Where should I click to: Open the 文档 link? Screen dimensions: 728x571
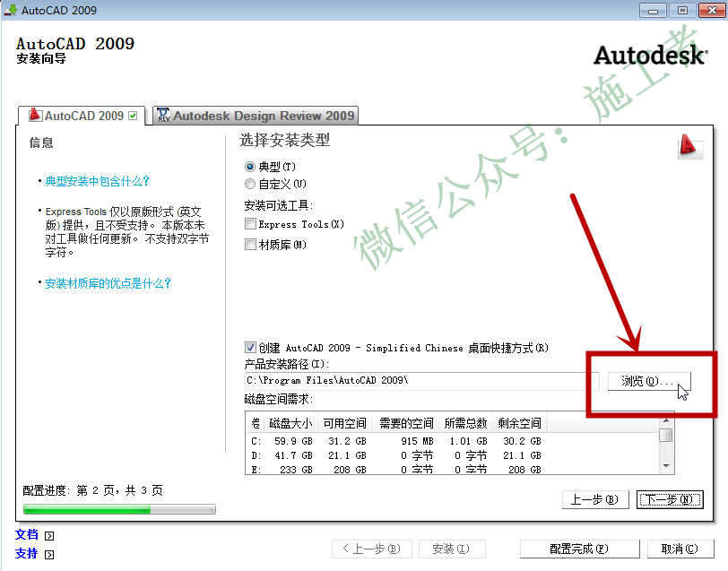[x=27, y=535]
